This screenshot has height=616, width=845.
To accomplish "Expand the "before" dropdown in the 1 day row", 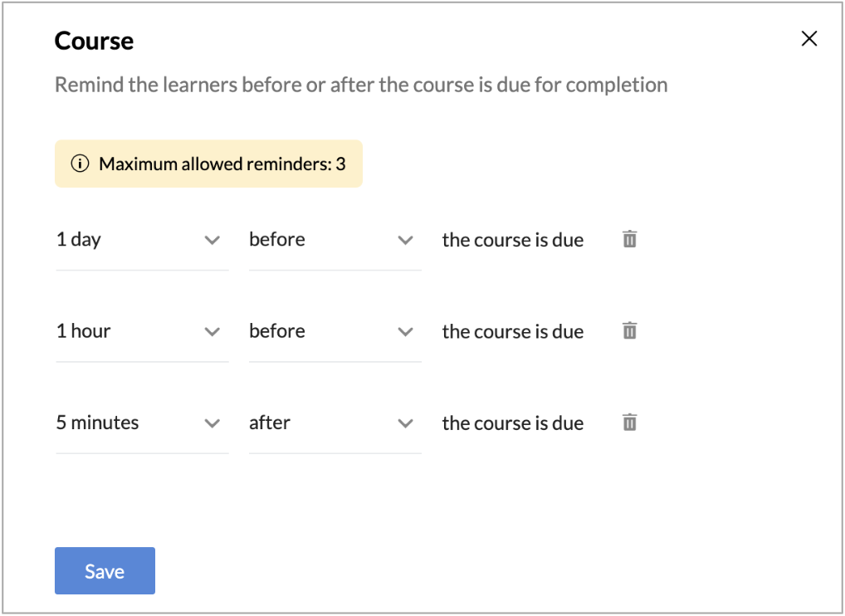I will [334, 240].
